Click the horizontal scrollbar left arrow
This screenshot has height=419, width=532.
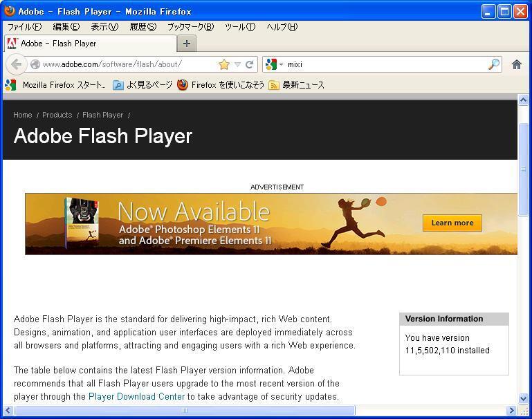point(8,411)
